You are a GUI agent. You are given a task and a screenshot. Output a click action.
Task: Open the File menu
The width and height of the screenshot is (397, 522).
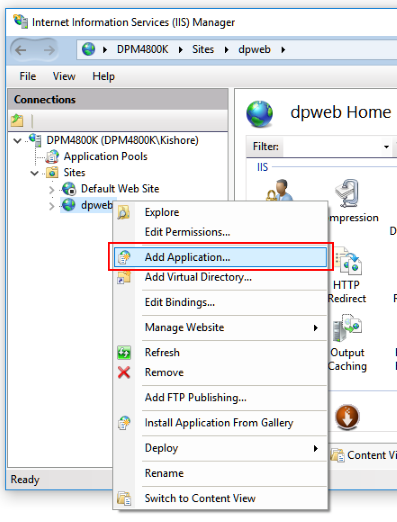pyautogui.click(x=28, y=76)
